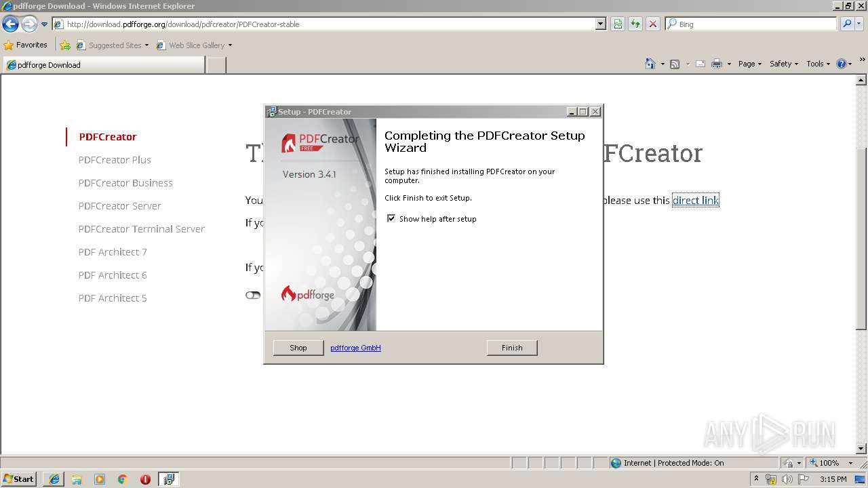The width and height of the screenshot is (868, 488).
Task: Focus the Bing search box
Action: 751,24
